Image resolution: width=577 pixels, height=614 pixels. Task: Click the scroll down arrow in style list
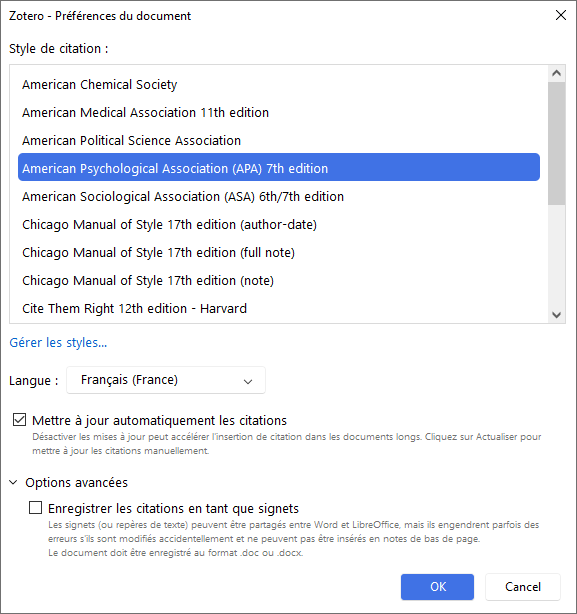coord(557,315)
